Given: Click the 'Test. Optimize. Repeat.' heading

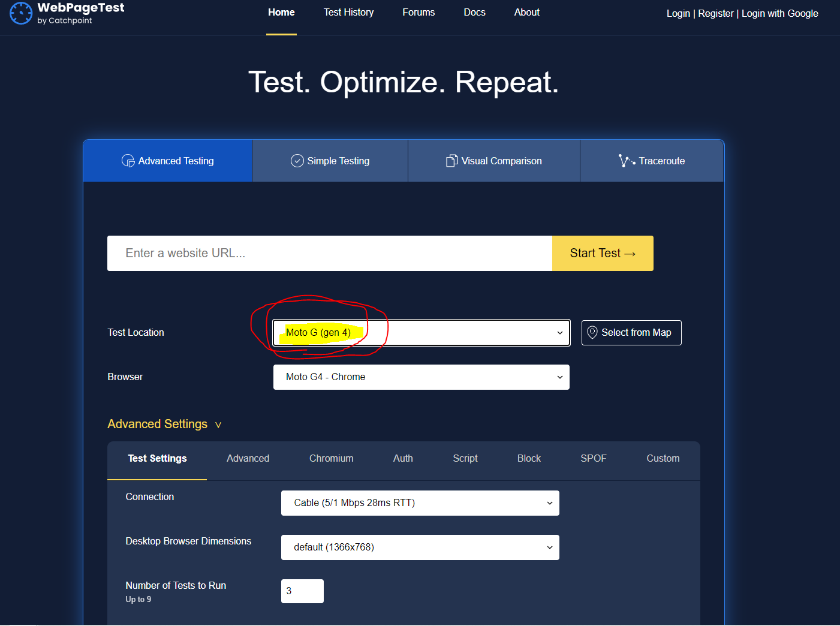Looking at the screenshot, I should point(404,82).
